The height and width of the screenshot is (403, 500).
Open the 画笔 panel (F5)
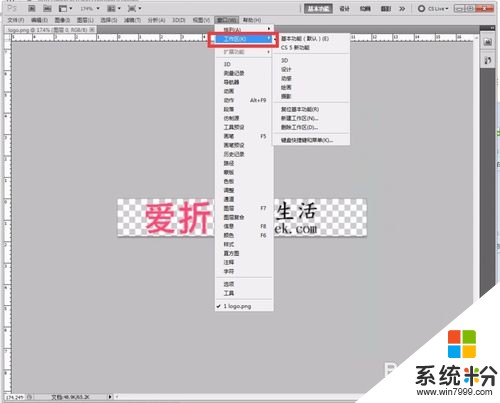coord(244,136)
